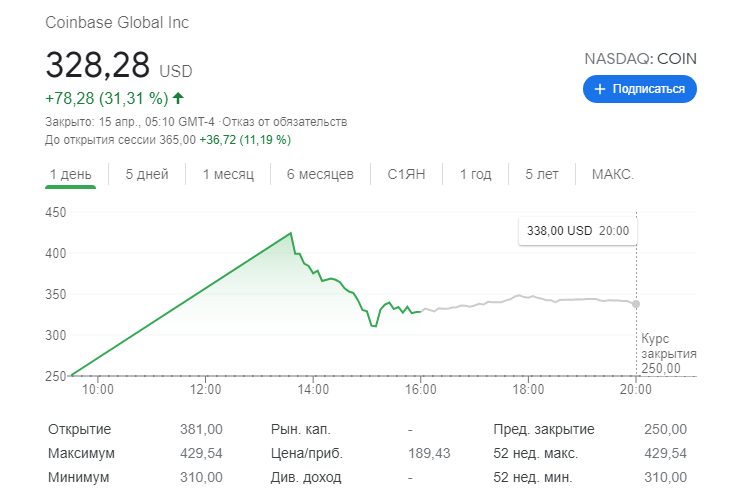
Task: Select the 1 день chart tab
Action: 71,174
